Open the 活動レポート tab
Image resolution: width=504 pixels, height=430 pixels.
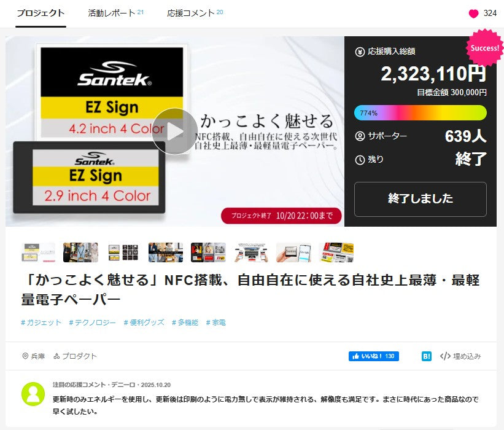coord(115,13)
